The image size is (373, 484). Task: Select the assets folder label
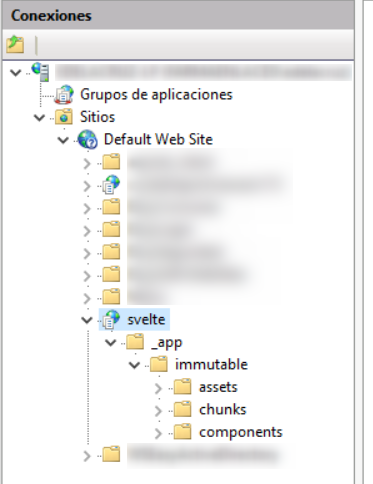(x=218, y=387)
